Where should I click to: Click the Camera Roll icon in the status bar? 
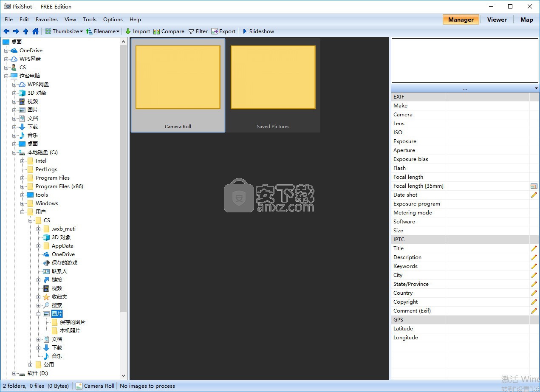[x=79, y=386]
